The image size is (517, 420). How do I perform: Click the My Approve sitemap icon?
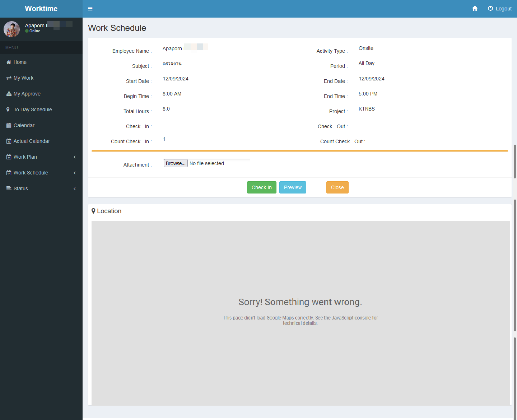pos(9,94)
